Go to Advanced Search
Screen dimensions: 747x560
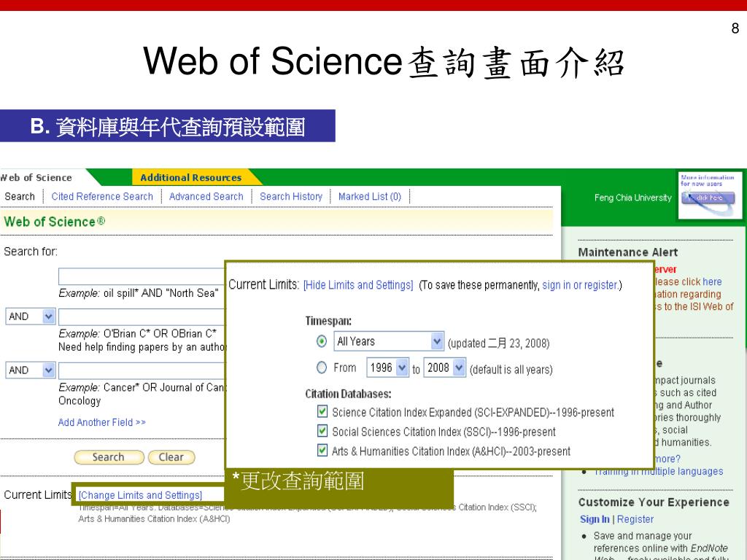click(x=206, y=196)
